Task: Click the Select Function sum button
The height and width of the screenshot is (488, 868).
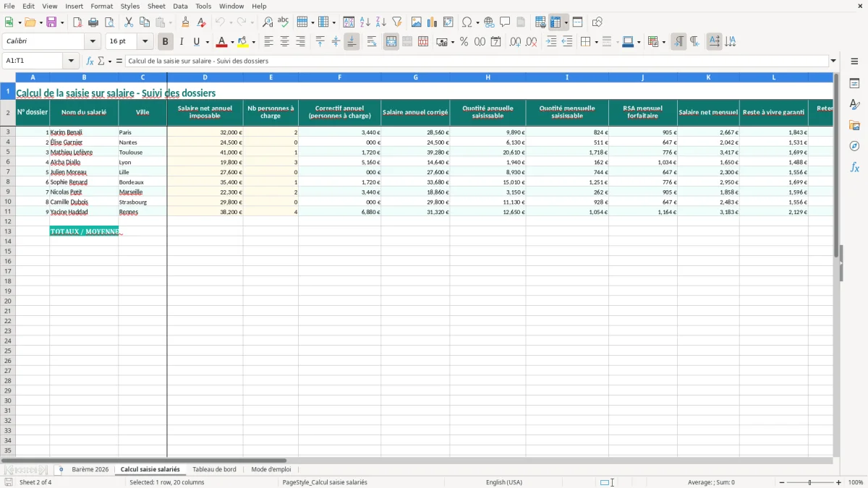Action: pos(102,61)
